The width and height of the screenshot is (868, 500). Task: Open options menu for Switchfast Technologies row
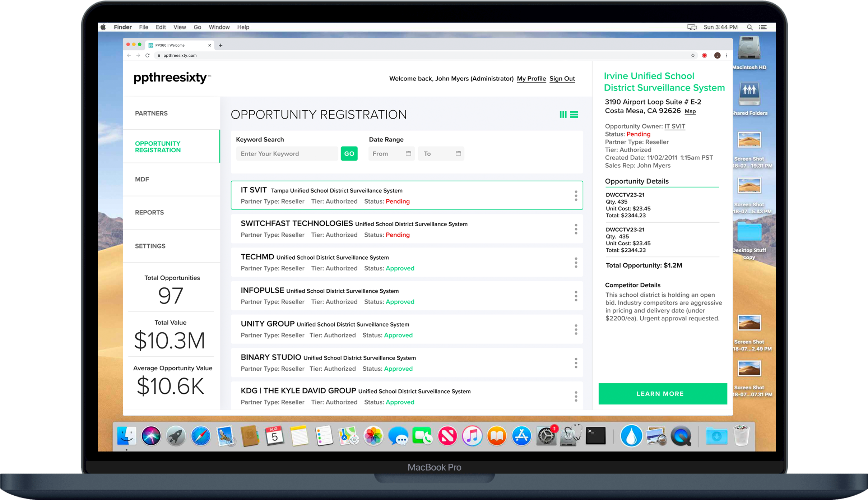576,229
